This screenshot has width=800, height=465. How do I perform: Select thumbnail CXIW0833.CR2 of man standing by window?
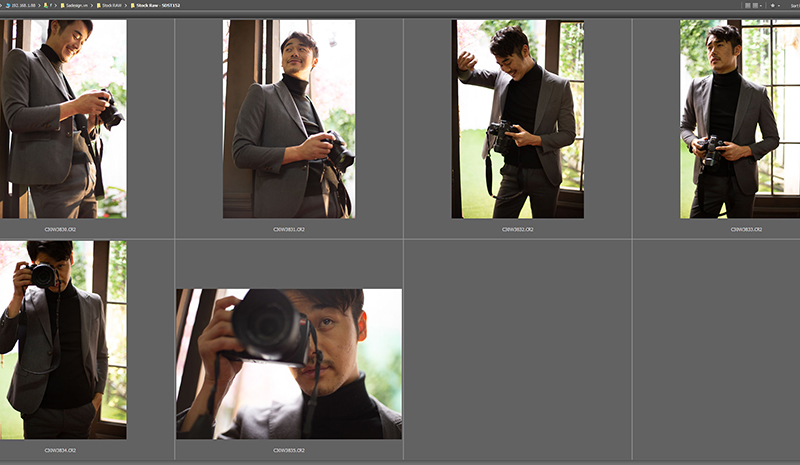tap(740, 118)
